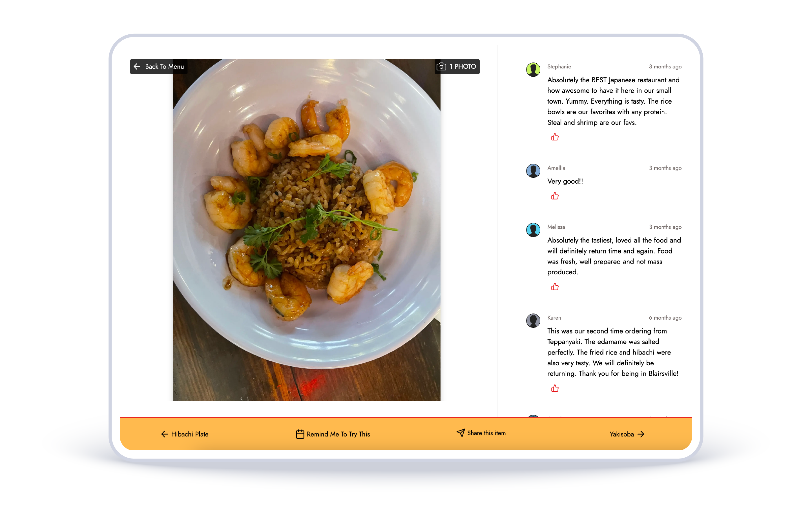Viewport: 812px width, 528px height.
Task: Go to previous item Hibachi Plate
Action: click(x=185, y=434)
